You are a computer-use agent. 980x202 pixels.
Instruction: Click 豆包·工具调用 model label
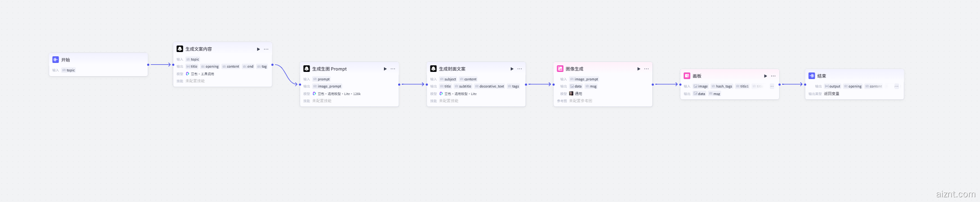[202, 74]
